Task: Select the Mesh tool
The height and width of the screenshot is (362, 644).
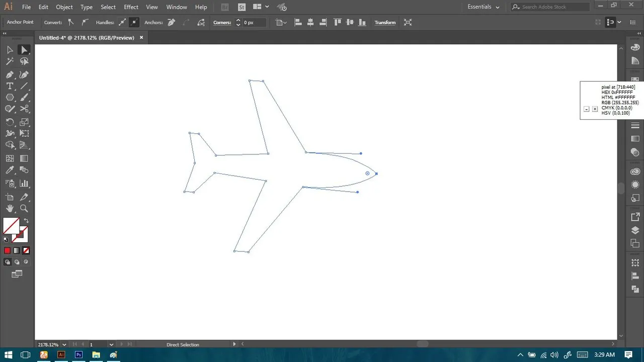Action: coord(10,158)
